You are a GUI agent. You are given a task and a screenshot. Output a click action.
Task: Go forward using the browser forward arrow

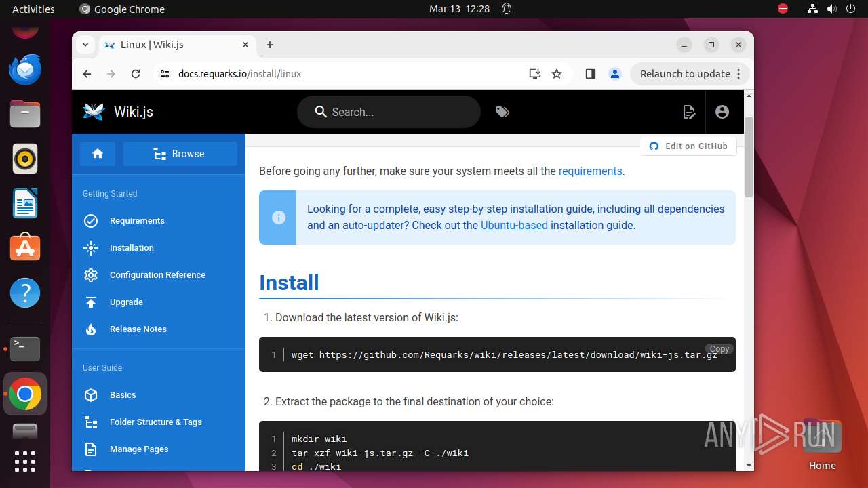click(111, 74)
